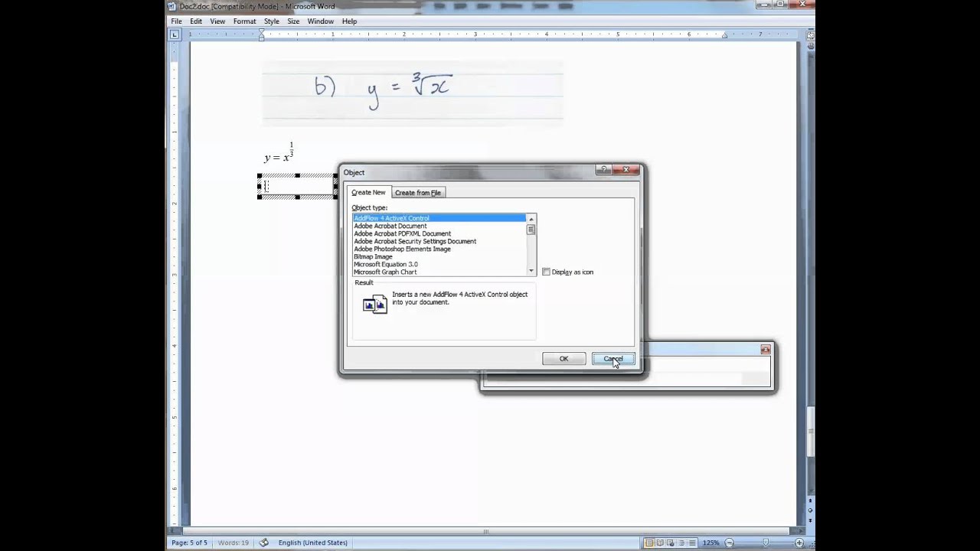980x551 pixels.
Task: Choose Bitmap Image object type
Action: tap(439, 256)
